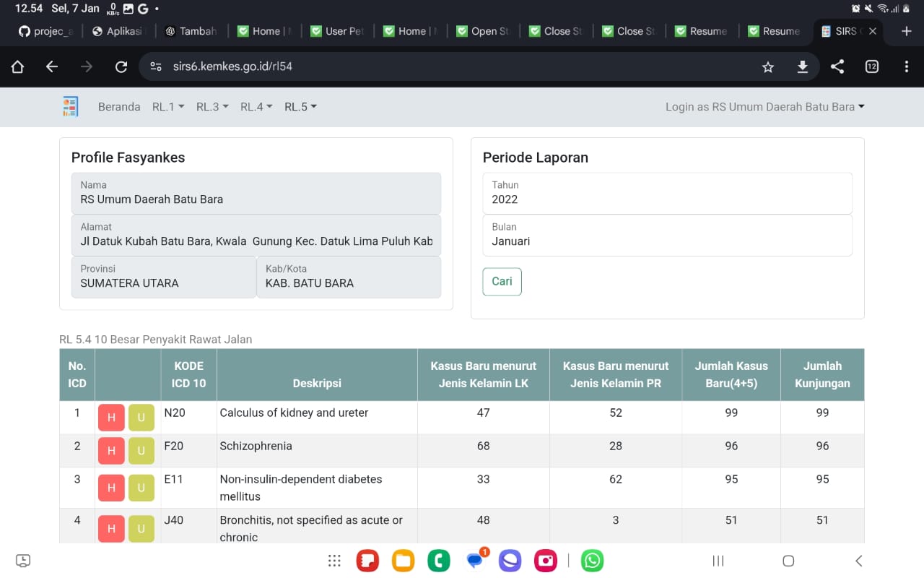
Task: Switch to the Tambah tab
Action: coord(191,31)
